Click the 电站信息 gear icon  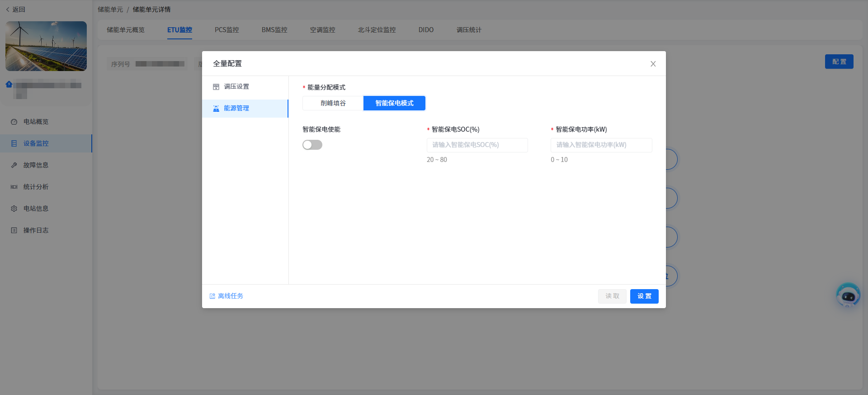pyautogui.click(x=14, y=209)
